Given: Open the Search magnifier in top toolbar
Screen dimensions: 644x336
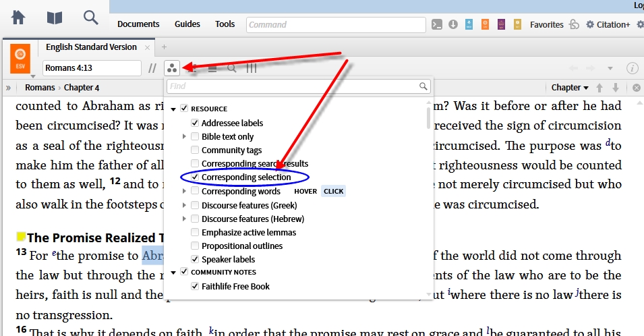Looking at the screenshot, I should click(90, 18).
